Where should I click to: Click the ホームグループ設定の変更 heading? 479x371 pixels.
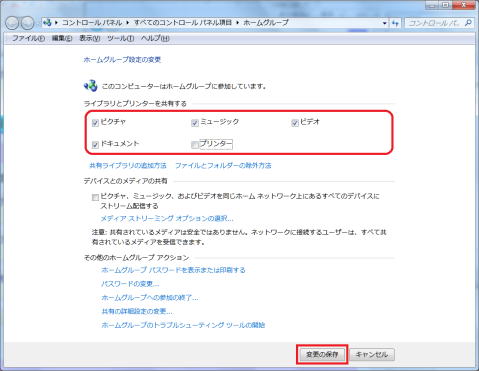tap(122, 60)
